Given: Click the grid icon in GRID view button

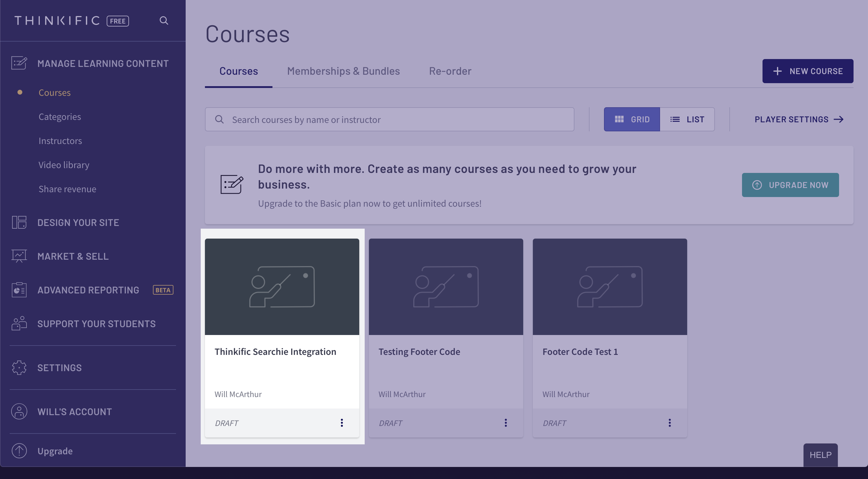Looking at the screenshot, I should pyautogui.click(x=619, y=119).
